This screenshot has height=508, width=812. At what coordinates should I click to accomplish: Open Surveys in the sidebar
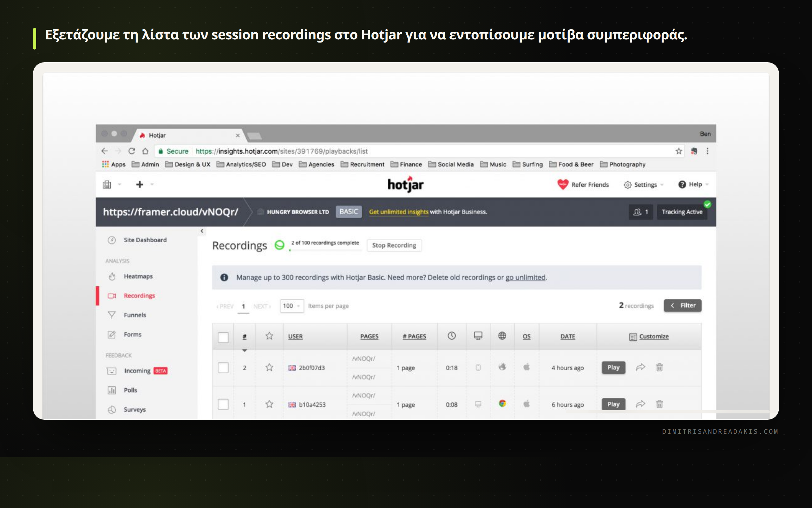tap(134, 410)
